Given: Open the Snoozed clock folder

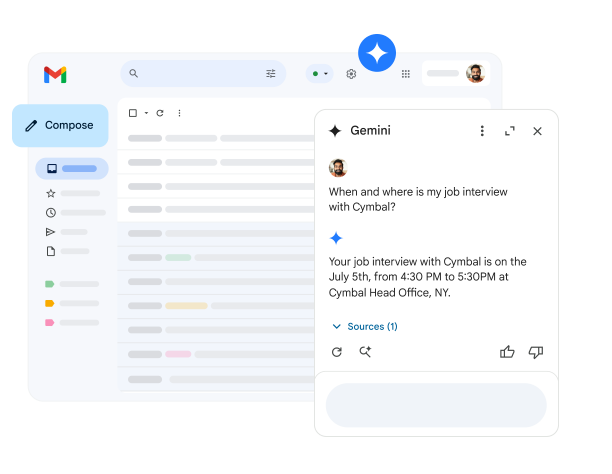Looking at the screenshot, I should pos(75,213).
